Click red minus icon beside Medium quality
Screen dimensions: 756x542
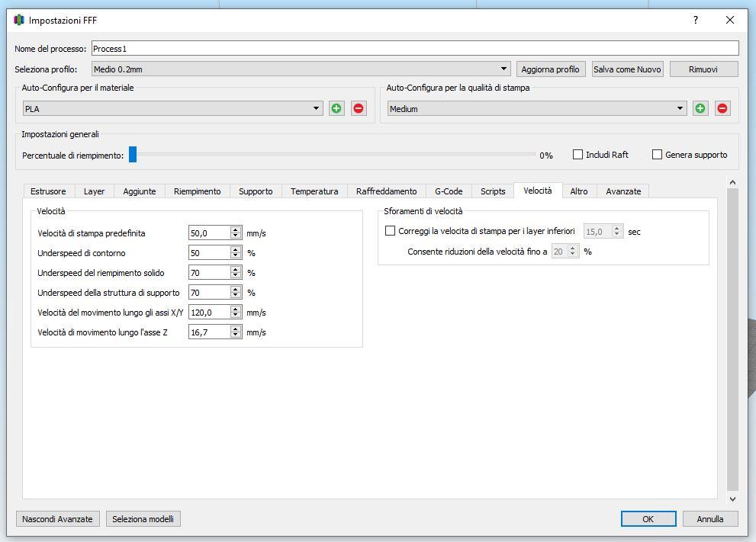(x=722, y=108)
